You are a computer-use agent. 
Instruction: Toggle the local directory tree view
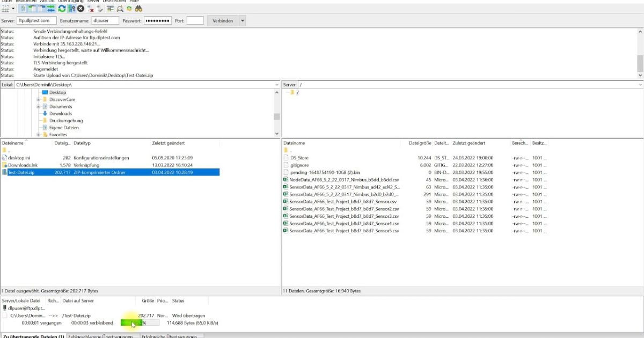pyautogui.click(x=32, y=10)
